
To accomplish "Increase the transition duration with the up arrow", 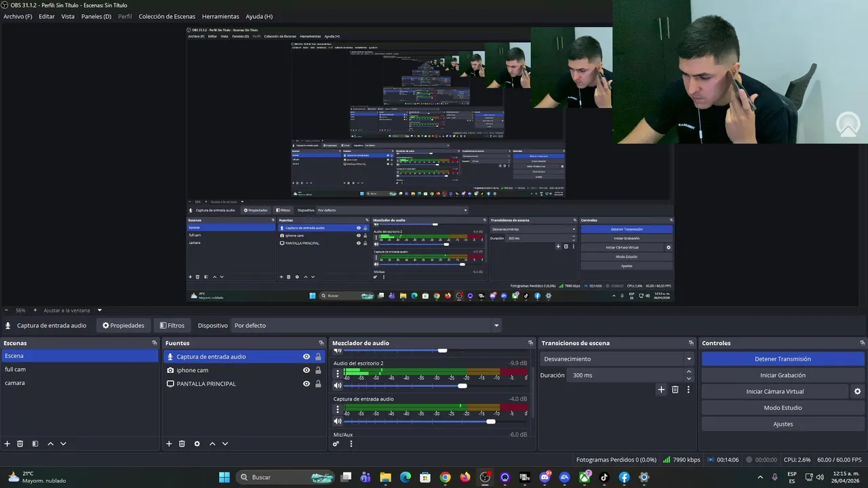I will (x=689, y=372).
